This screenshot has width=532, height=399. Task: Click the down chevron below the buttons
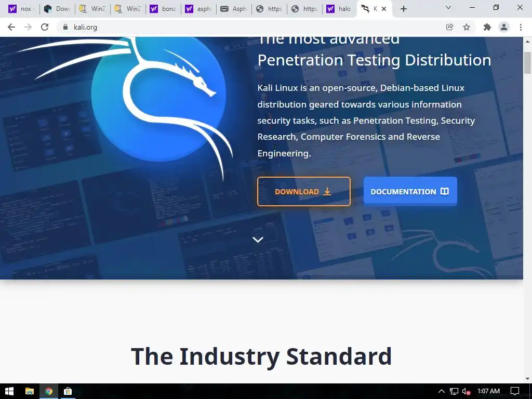pyautogui.click(x=258, y=240)
